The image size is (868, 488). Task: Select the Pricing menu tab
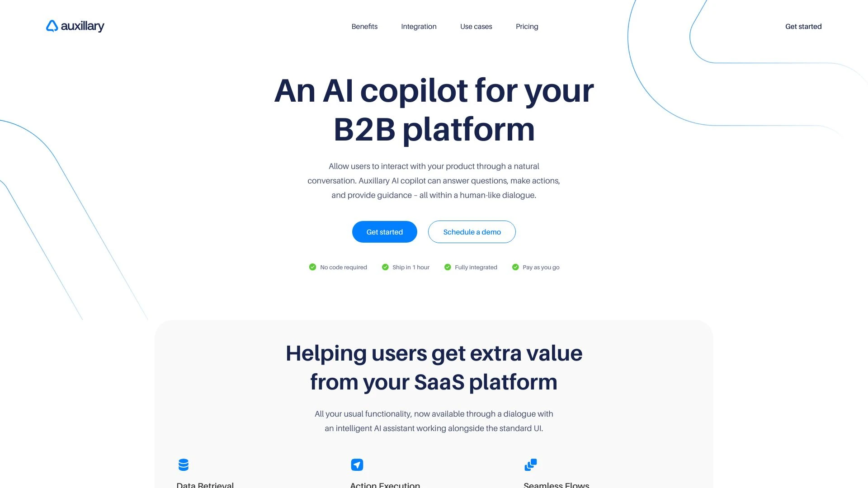coord(527,26)
